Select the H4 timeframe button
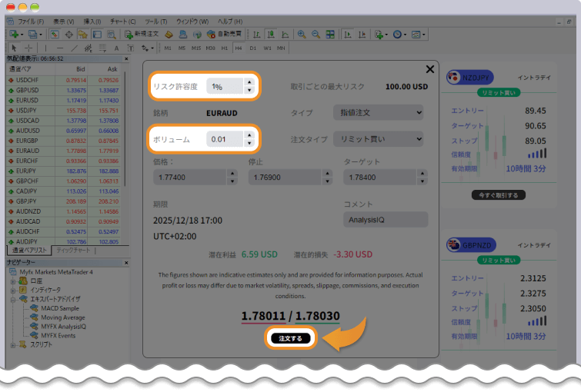The height and width of the screenshot is (392, 581). tap(239, 48)
